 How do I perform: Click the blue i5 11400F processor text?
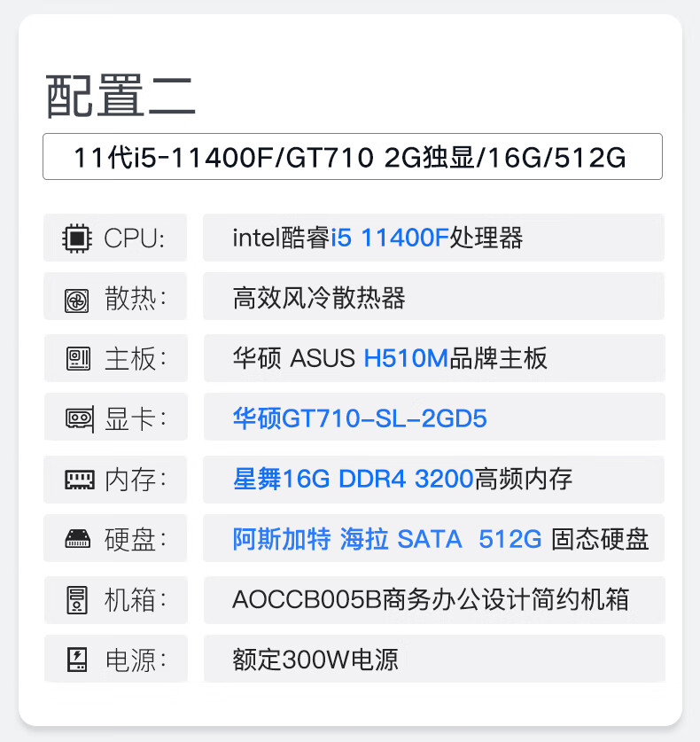coord(390,238)
